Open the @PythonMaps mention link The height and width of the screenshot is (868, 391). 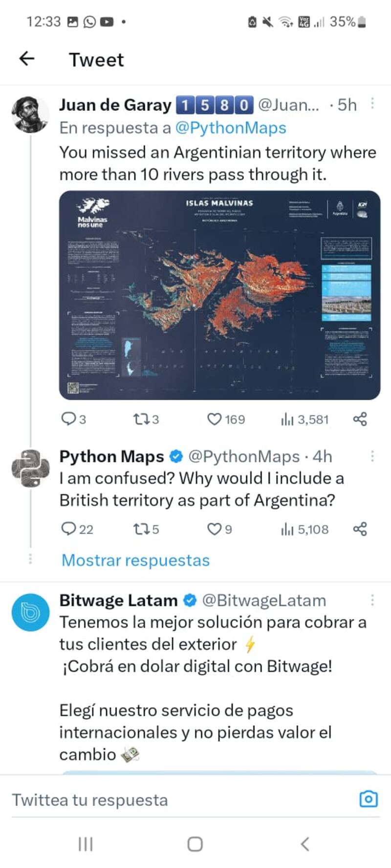click(230, 128)
